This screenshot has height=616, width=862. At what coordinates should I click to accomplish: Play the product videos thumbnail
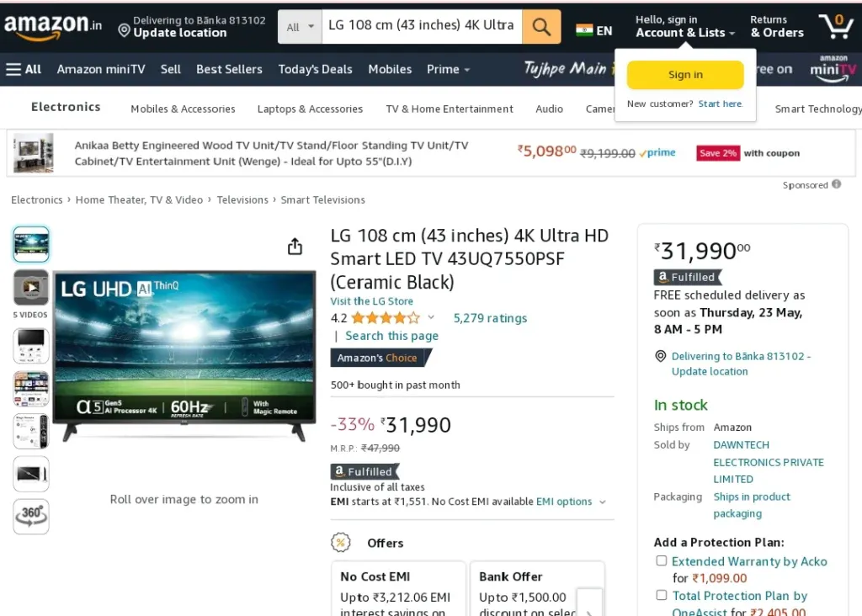coord(31,288)
